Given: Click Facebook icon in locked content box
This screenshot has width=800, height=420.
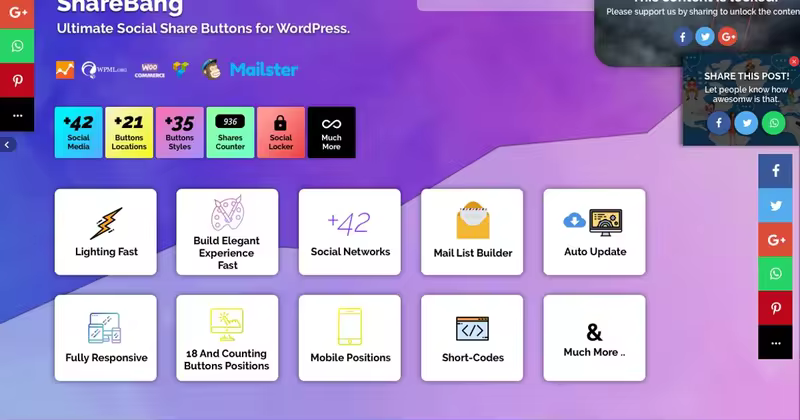Looking at the screenshot, I should pyautogui.click(x=683, y=37).
